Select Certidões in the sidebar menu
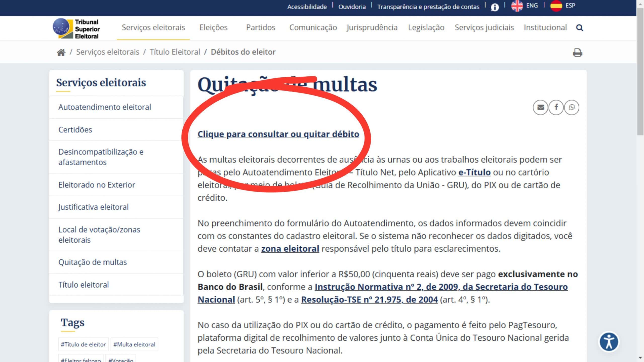644x362 pixels. tap(75, 129)
